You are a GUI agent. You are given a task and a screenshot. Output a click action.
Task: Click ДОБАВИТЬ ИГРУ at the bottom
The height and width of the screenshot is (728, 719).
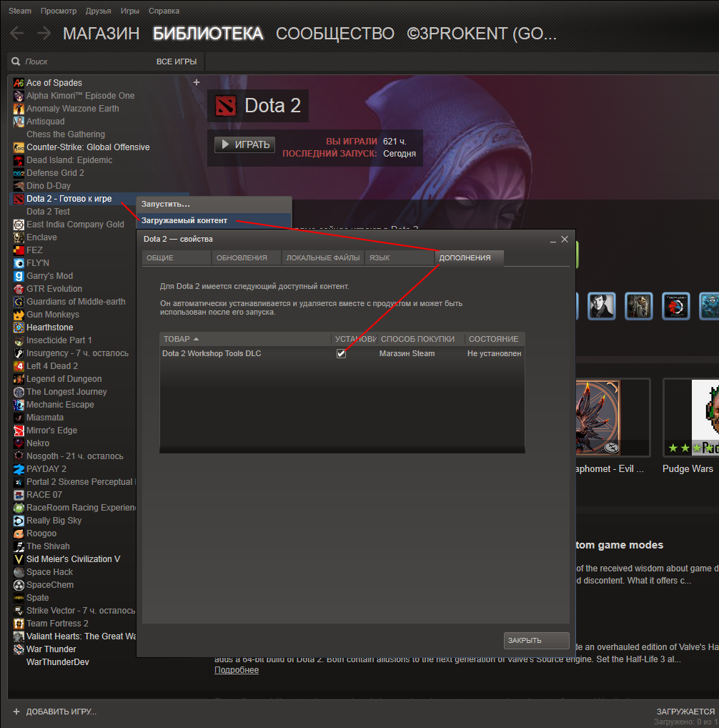(55, 712)
